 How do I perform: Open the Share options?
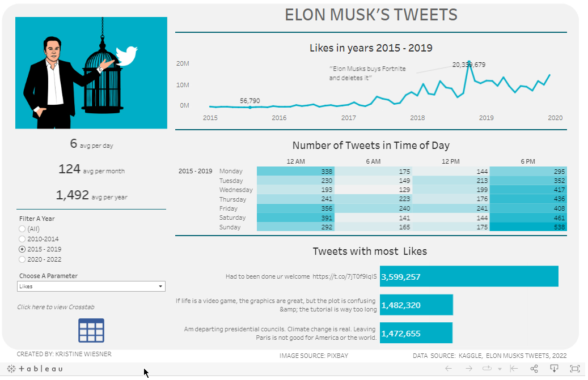(x=534, y=369)
